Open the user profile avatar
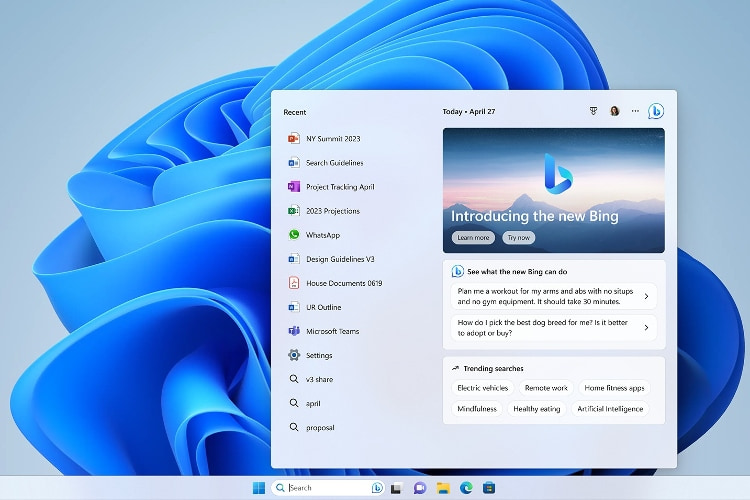The height and width of the screenshot is (500, 750). point(614,111)
